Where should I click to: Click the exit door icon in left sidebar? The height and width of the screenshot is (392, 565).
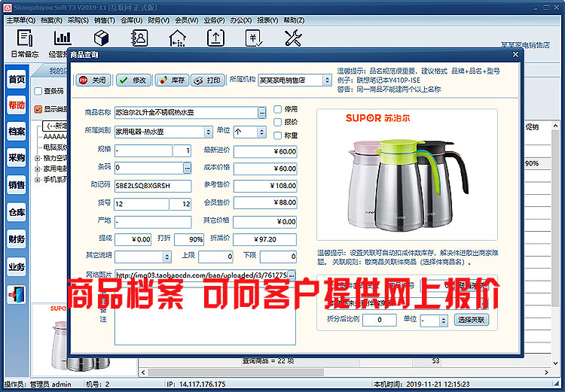(x=17, y=295)
